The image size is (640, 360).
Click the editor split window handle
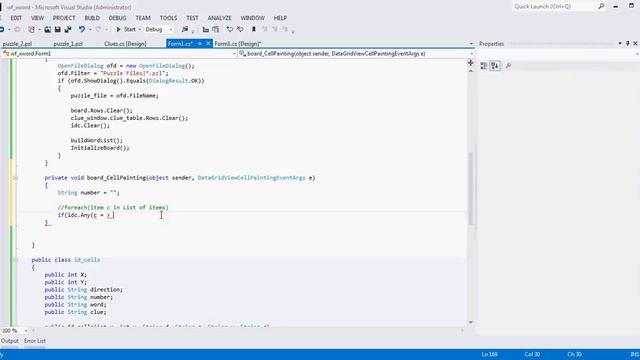(x=471, y=63)
